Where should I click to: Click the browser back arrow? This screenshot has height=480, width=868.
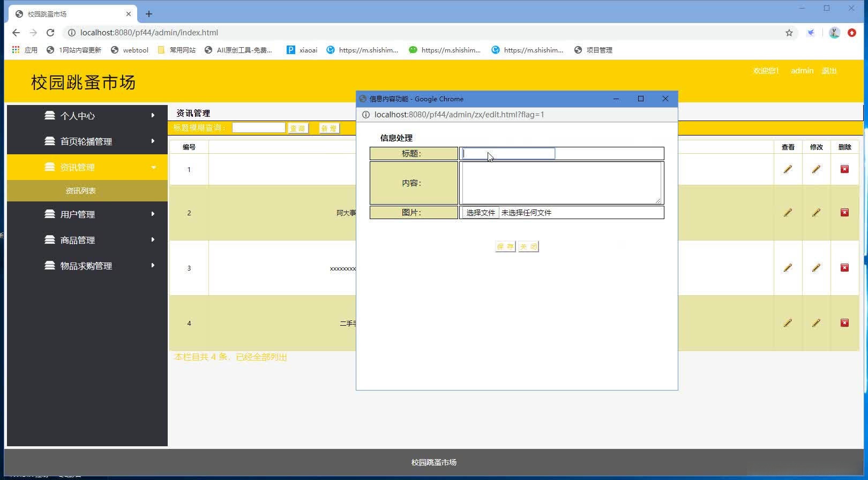pyautogui.click(x=16, y=33)
